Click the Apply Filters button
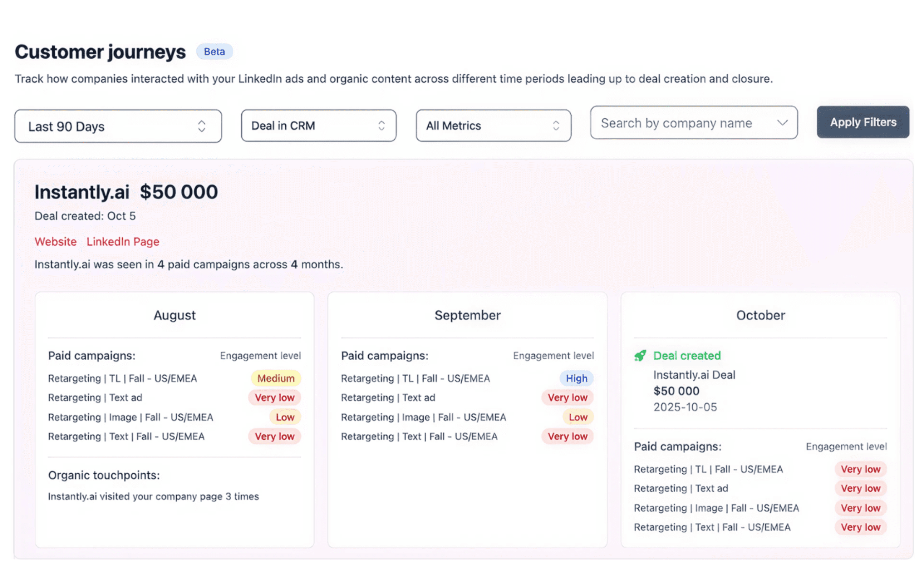Screen dimensions: 924x577 pos(863,122)
